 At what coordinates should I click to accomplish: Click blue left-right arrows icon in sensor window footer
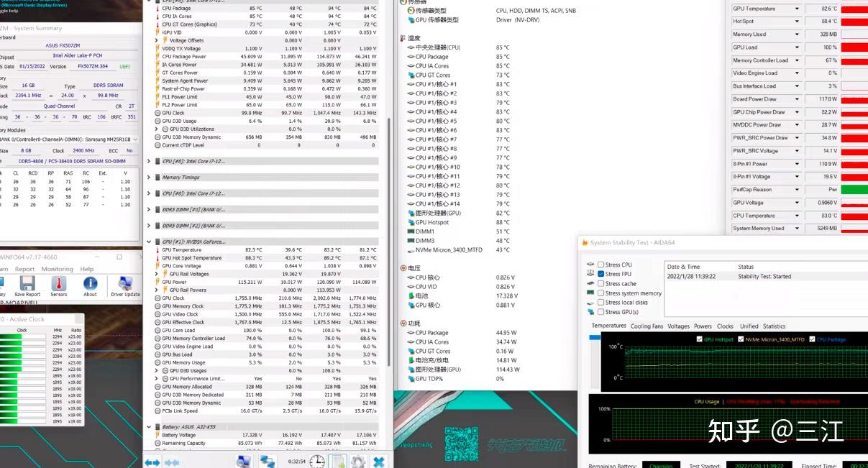[x=152, y=462]
